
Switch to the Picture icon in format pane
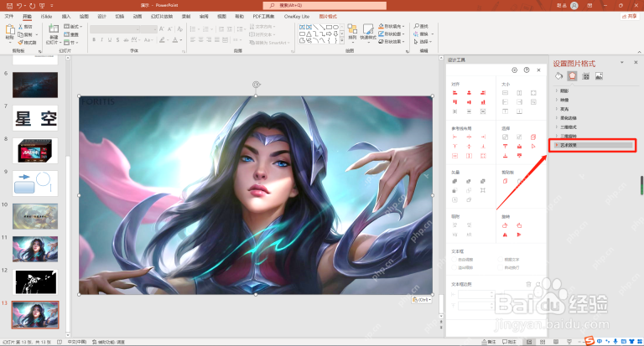pyautogui.click(x=600, y=76)
